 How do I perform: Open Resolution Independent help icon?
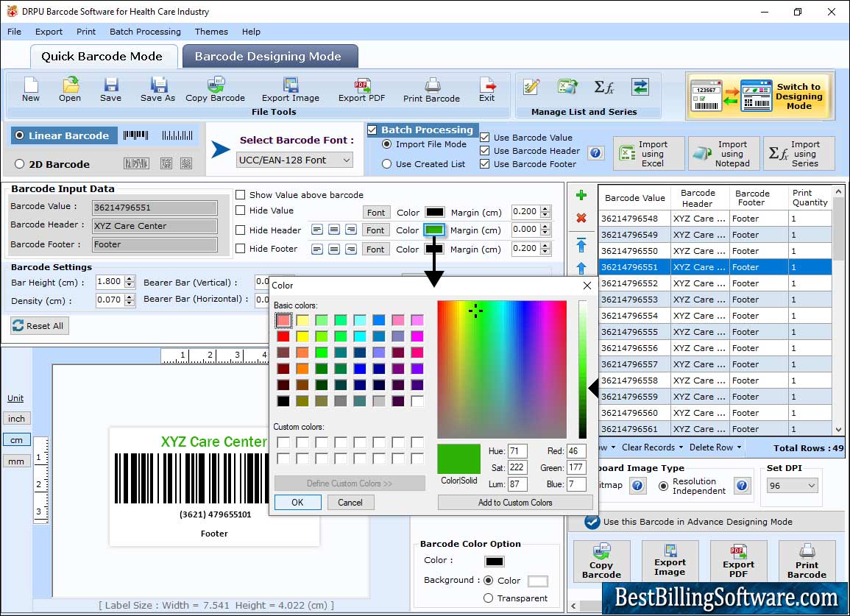(742, 486)
